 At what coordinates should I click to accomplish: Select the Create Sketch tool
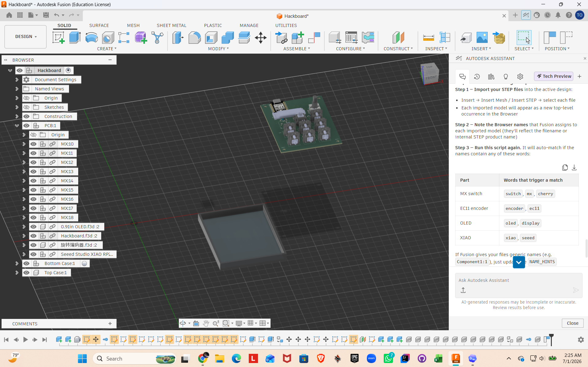(x=58, y=38)
